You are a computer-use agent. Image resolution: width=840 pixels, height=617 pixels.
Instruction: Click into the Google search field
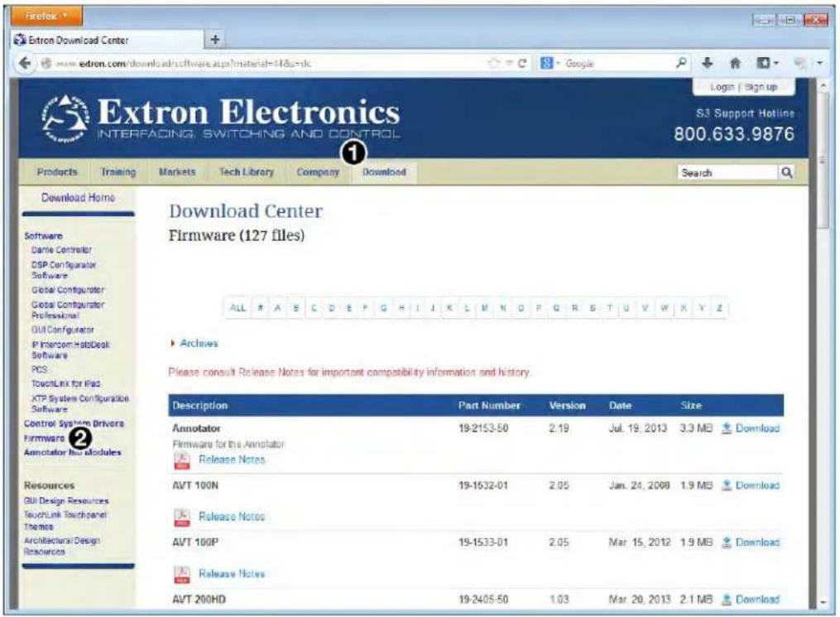pos(616,63)
